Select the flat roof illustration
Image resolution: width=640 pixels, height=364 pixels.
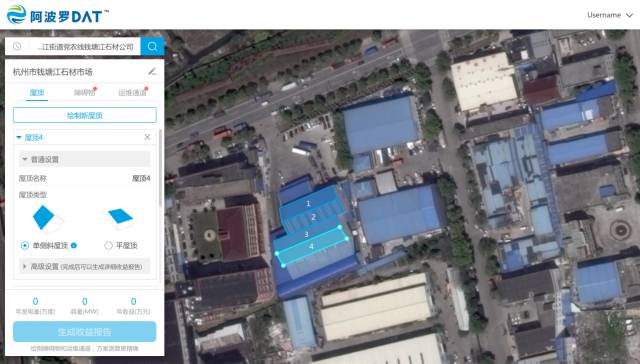tap(121, 218)
